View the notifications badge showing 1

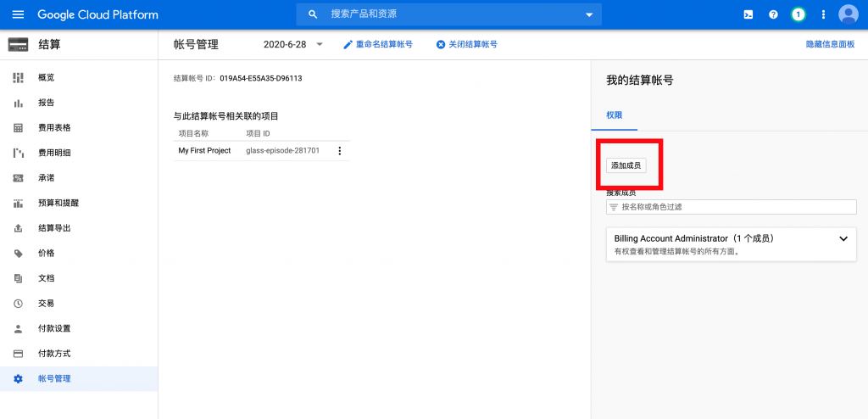798,15
